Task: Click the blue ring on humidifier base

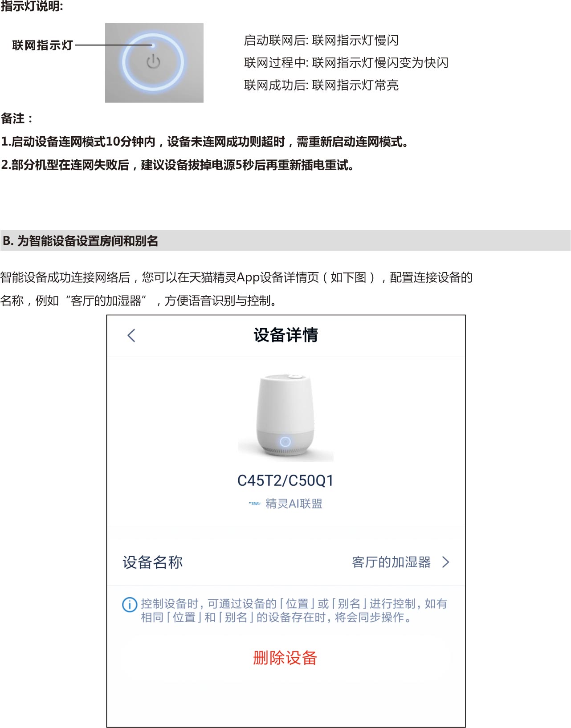Action: (x=285, y=441)
